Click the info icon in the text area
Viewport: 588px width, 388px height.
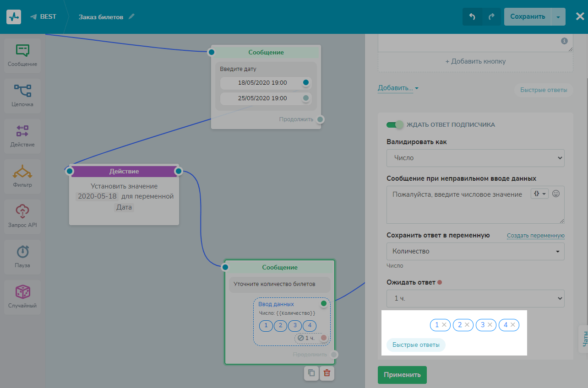(x=564, y=41)
